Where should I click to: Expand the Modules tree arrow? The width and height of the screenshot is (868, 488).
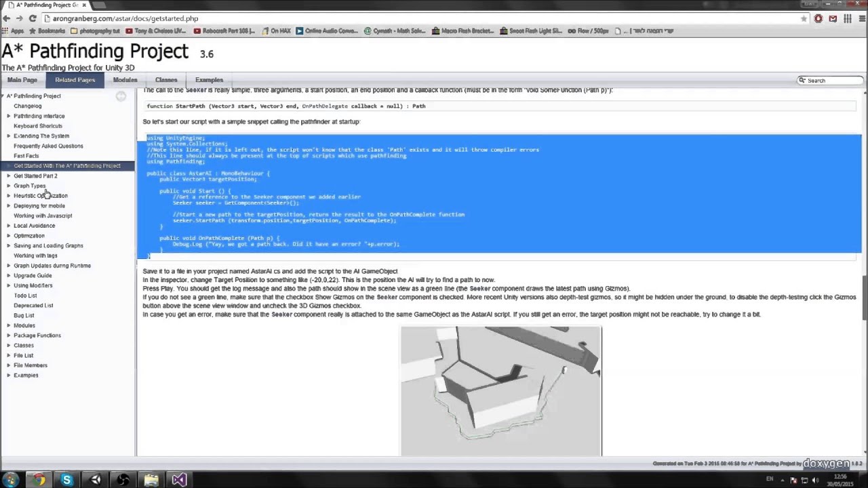click(x=9, y=325)
